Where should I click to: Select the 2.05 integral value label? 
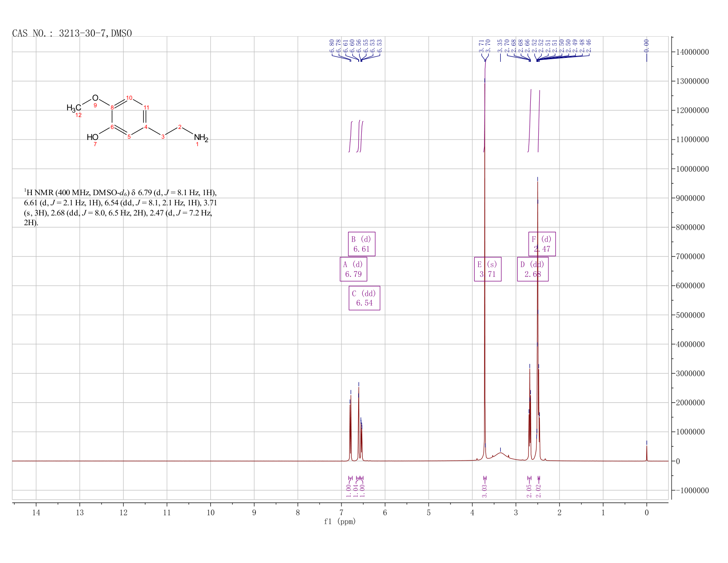[x=529, y=491]
